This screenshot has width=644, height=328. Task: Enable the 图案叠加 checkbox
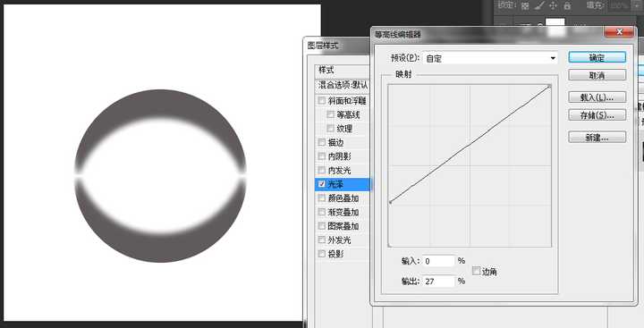321,226
